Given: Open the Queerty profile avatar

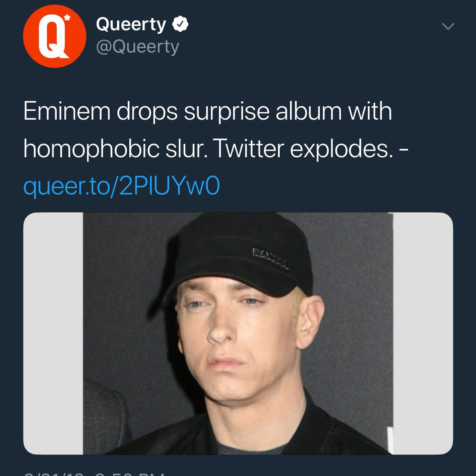Looking at the screenshot, I should pos(54,36).
